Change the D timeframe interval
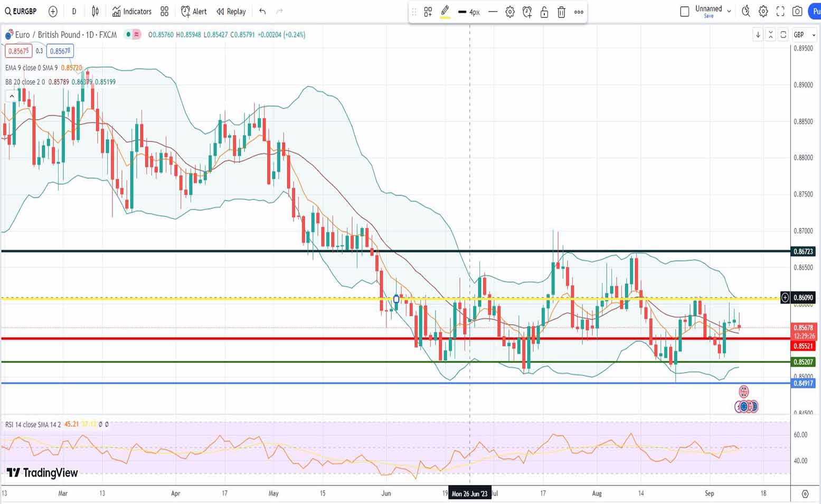The height and width of the screenshot is (504, 821). [x=74, y=11]
